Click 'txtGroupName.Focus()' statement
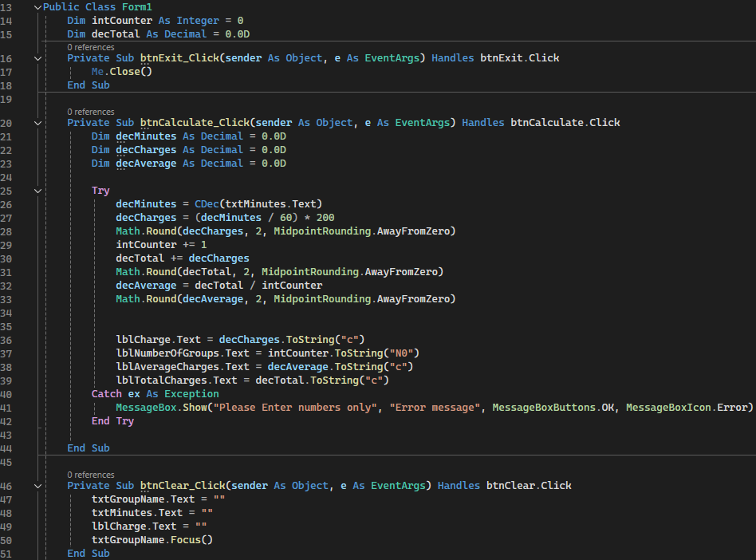The width and height of the screenshot is (756, 560). [x=152, y=540]
